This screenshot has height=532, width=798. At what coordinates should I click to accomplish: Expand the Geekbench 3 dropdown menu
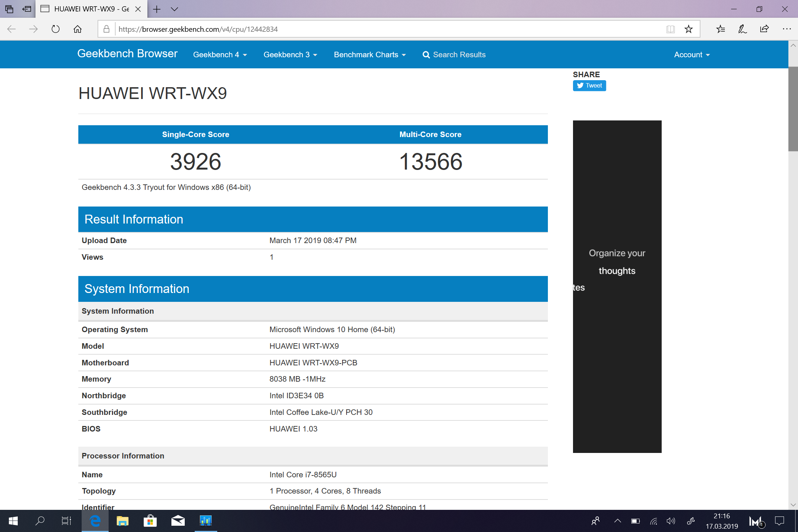[290, 55]
